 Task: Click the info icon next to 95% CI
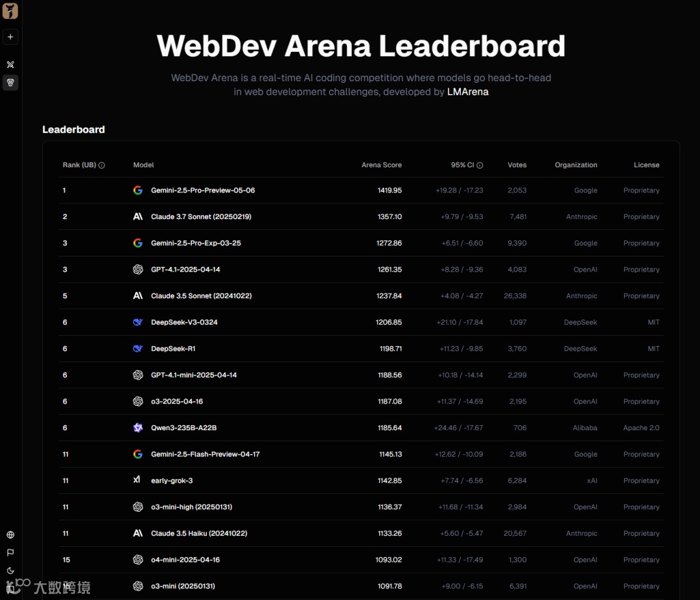480,165
